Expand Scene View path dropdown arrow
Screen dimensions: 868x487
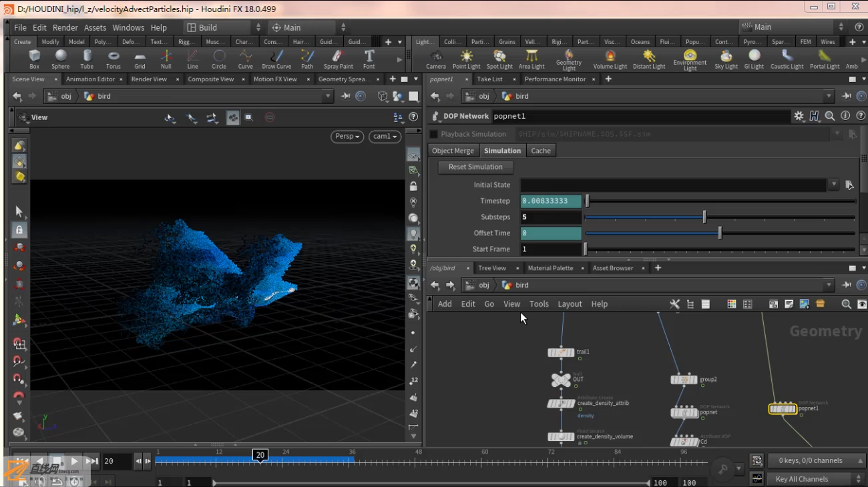pos(327,96)
